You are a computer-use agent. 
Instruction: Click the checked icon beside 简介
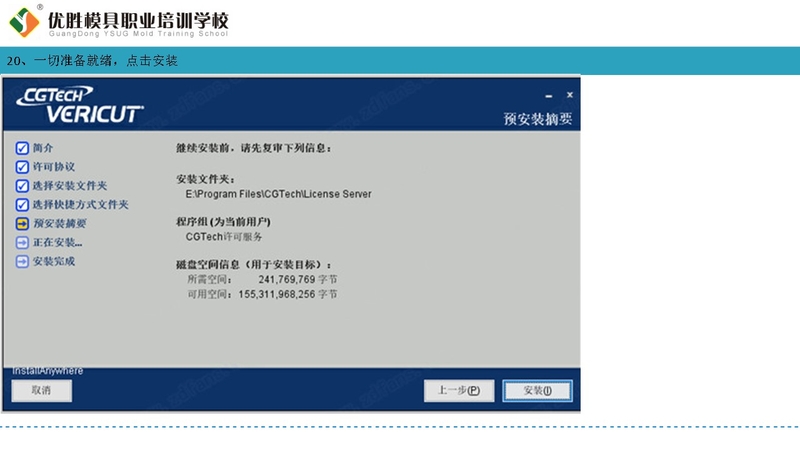(22, 148)
